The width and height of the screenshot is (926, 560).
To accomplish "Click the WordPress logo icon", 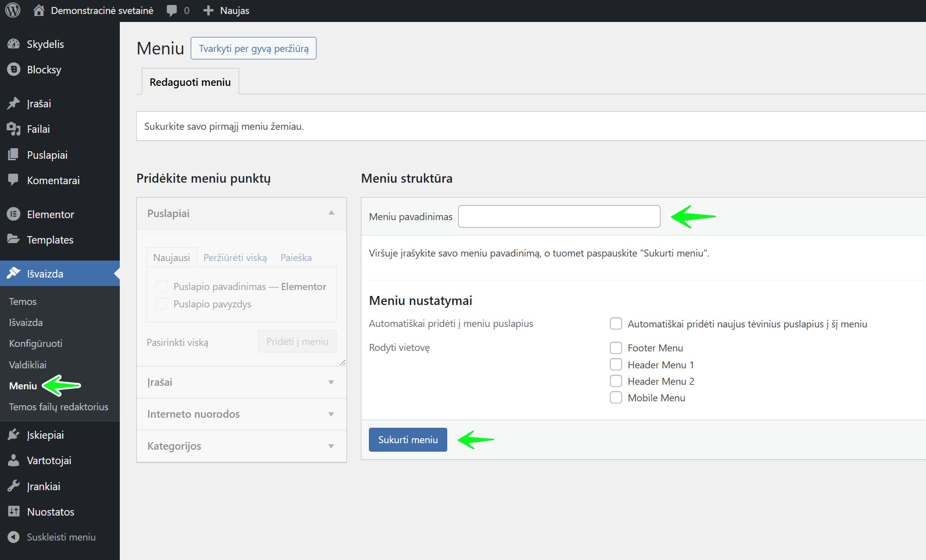I will click(x=12, y=10).
